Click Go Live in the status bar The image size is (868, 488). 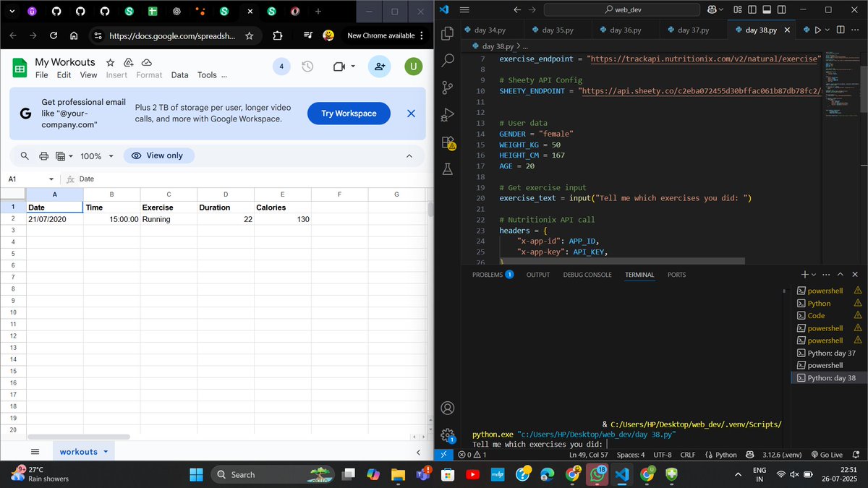(827, 455)
